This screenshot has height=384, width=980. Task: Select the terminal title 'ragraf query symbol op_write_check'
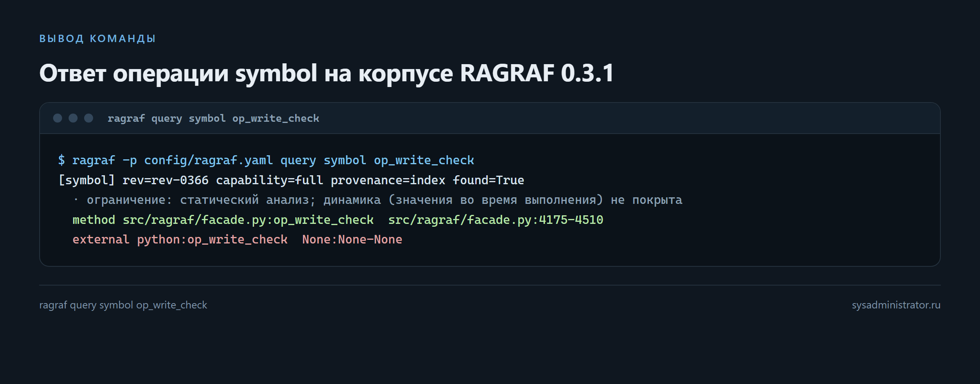click(x=213, y=118)
